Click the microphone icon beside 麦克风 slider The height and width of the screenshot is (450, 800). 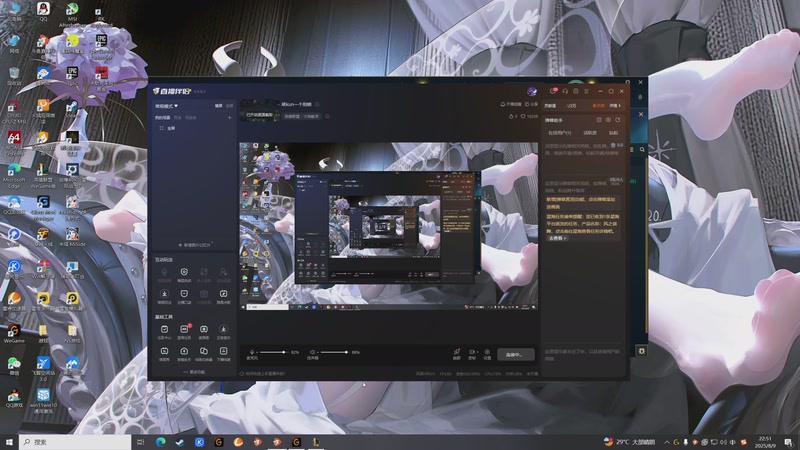(x=252, y=352)
